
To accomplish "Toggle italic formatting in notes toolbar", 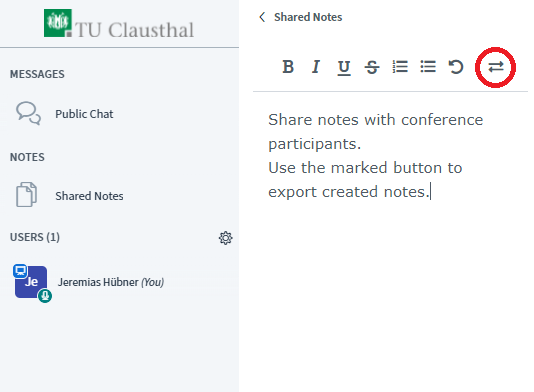I will pyautogui.click(x=316, y=66).
